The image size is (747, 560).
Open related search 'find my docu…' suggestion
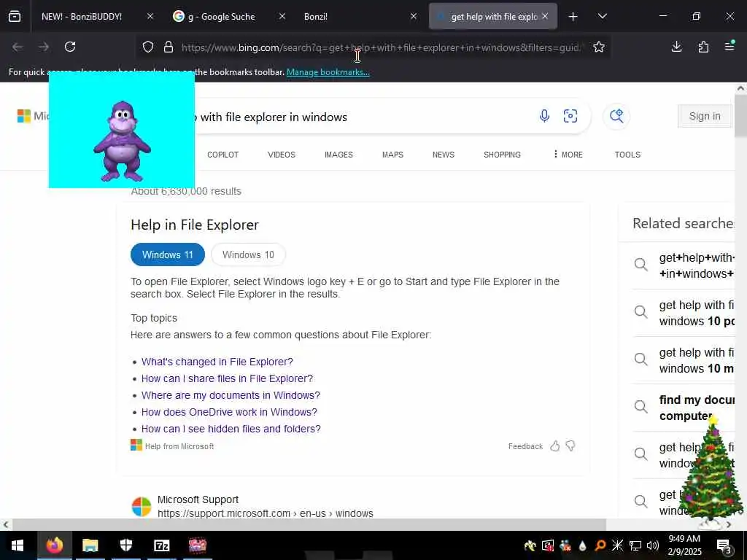click(684, 408)
